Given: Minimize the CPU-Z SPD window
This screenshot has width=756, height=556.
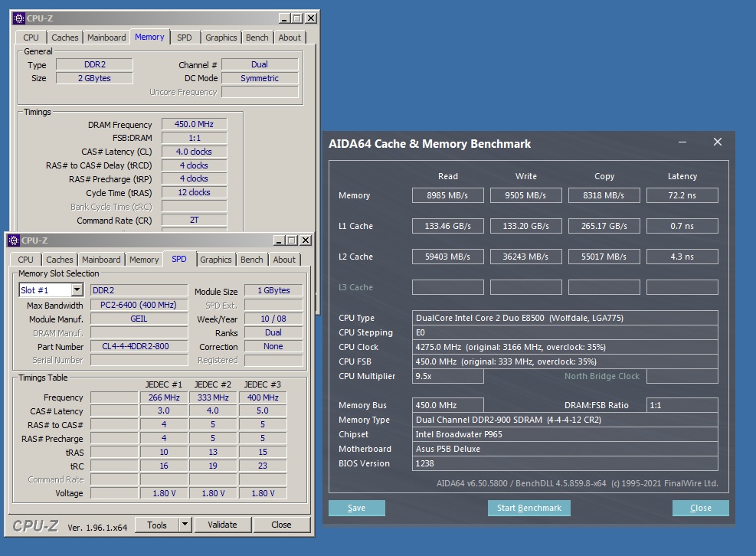Looking at the screenshot, I should click(279, 240).
